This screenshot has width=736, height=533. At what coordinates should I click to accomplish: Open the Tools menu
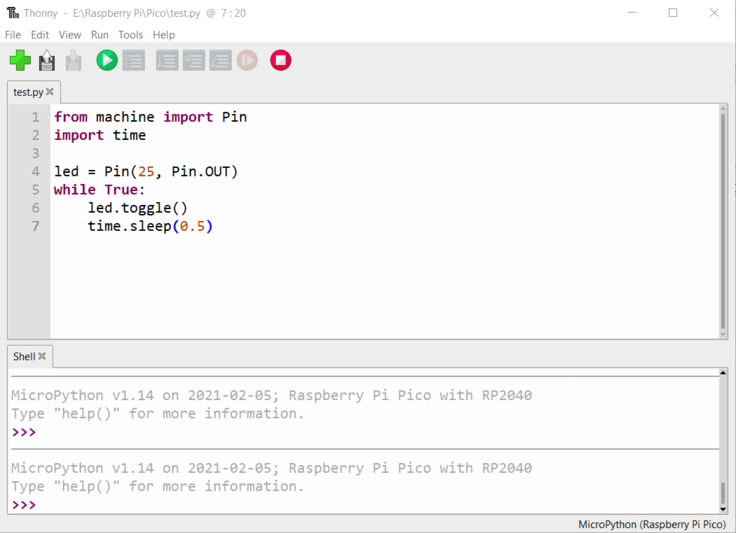coord(131,35)
